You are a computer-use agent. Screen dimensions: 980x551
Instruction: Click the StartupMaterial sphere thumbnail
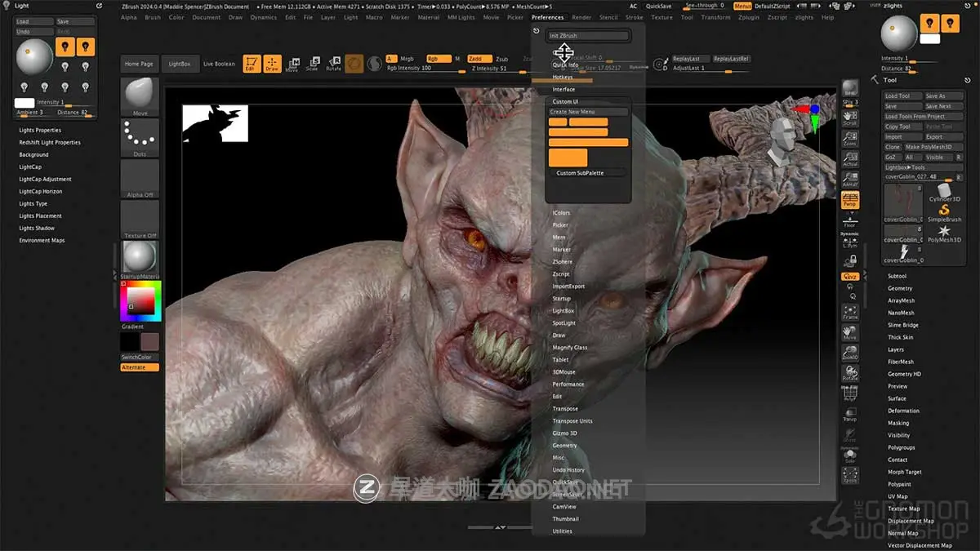[x=139, y=256]
